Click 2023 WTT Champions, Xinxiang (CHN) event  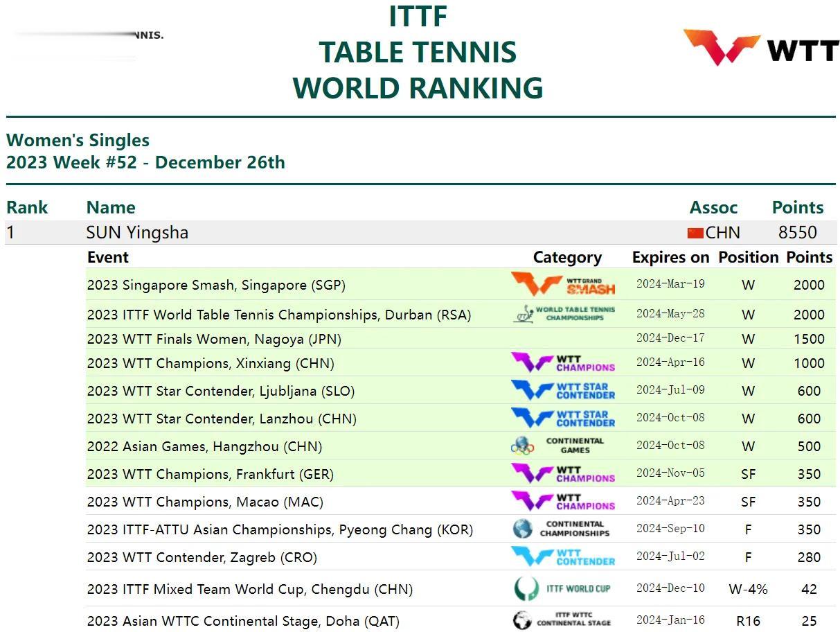pyautogui.click(x=211, y=363)
